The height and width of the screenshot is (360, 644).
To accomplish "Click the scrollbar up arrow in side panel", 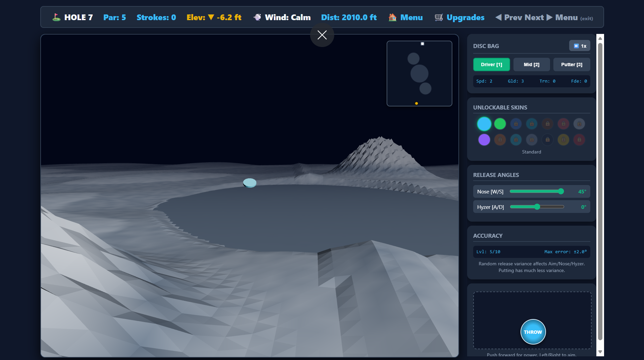I will click(x=600, y=38).
